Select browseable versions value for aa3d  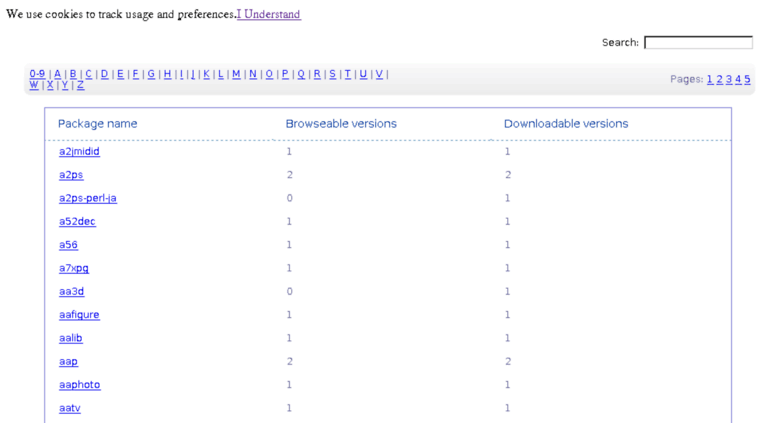coord(289,291)
